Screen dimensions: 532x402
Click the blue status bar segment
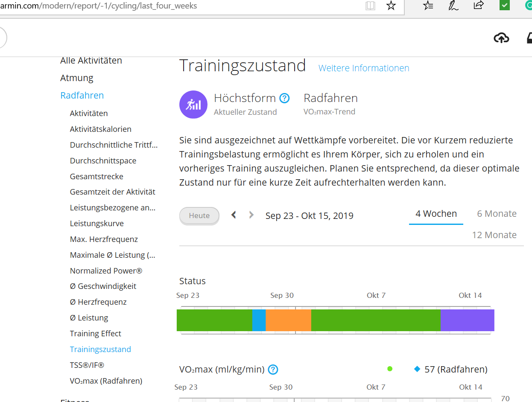(259, 320)
